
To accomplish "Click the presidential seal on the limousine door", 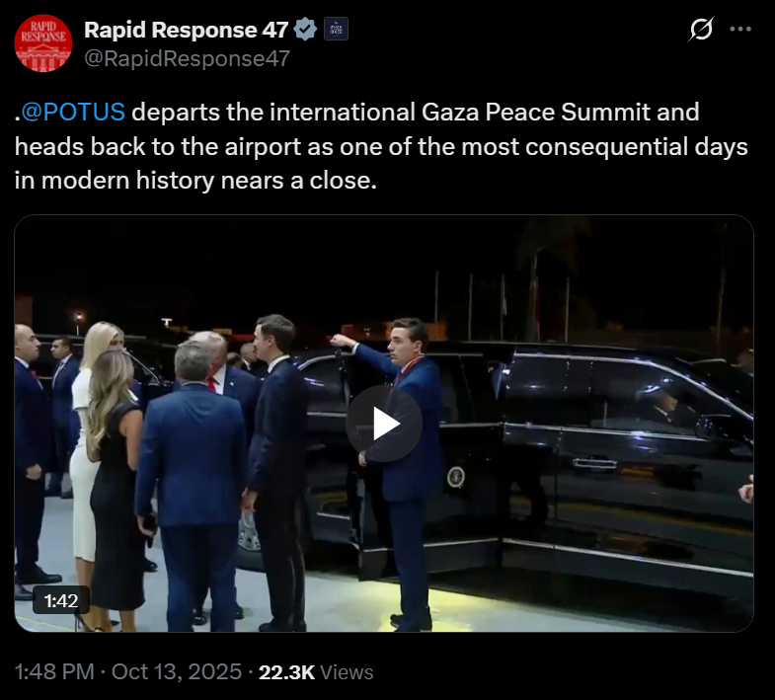I will coord(456,477).
